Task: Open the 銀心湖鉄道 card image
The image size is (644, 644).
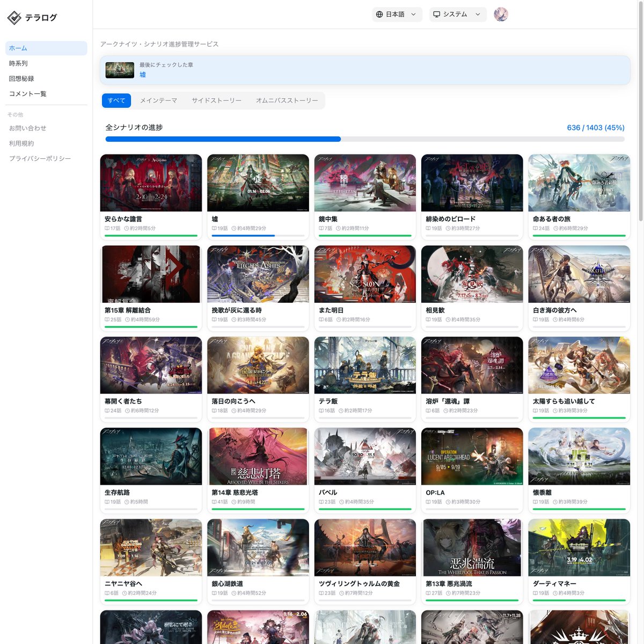Action: click(258, 548)
